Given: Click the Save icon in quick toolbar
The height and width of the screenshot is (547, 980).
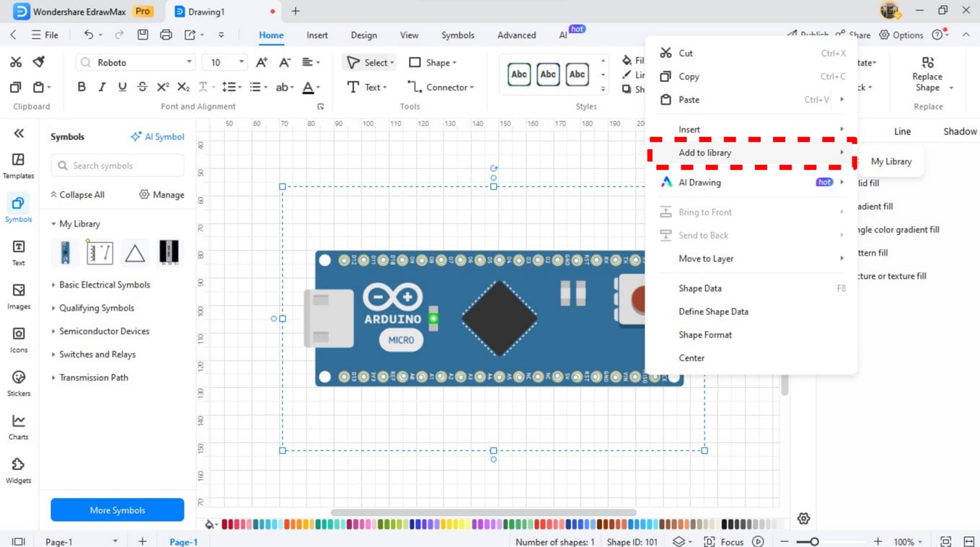Looking at the screenshot, I should click(x=143, y=35).
